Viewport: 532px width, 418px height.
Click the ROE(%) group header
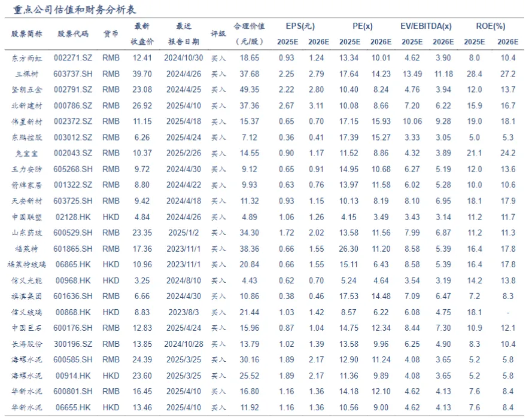tap(491, 26)
